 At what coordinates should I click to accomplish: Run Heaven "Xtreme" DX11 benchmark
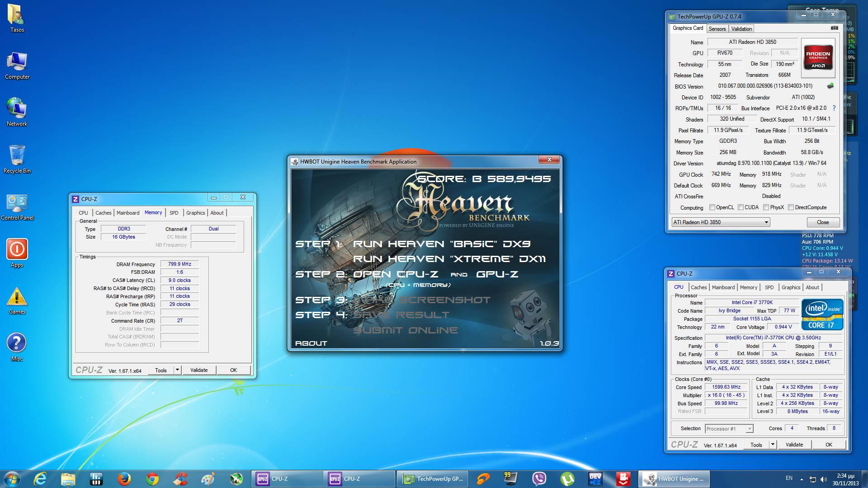coord(449,259)
